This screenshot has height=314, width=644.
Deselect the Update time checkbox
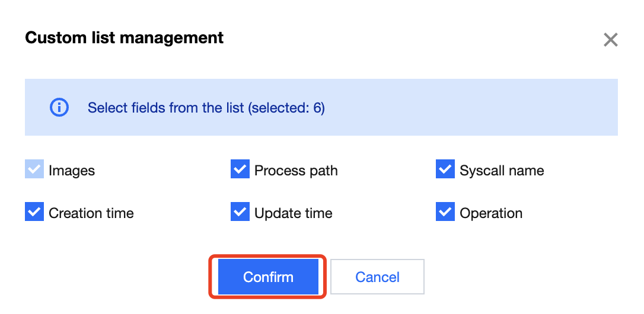[x=240, y=212]
